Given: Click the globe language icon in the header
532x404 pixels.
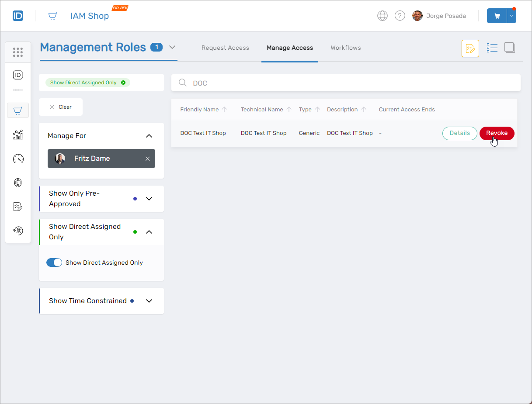Looking at the screenshot, I should [382, 15].
